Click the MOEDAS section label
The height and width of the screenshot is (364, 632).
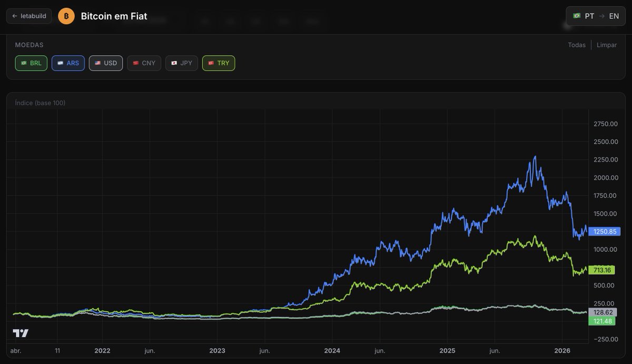[x=29, y=45]
